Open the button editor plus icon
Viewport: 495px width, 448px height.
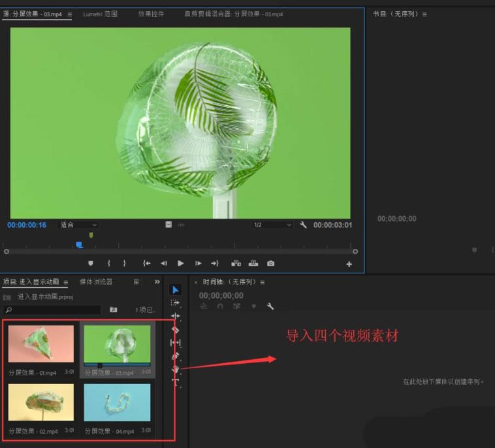pos(349,264)
